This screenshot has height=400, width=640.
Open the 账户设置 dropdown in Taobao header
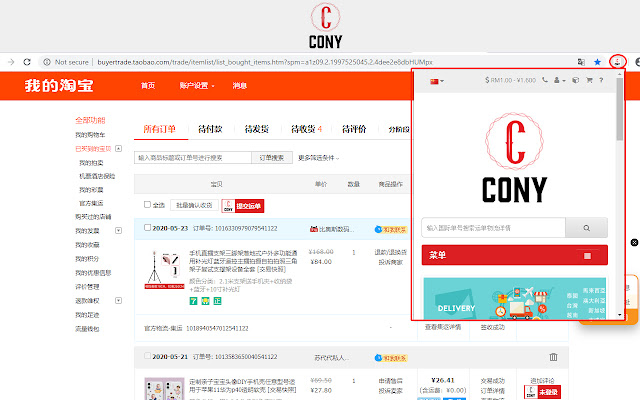point(197,86)
